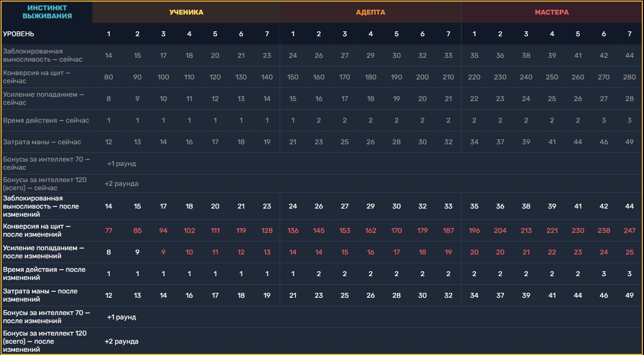This screenshot has height=355, width=644.
Task: Click the УЧЕНИКА column group header
Action: coord(186,12)
